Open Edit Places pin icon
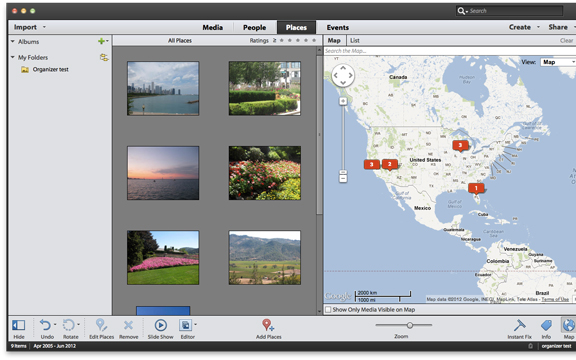 [101, 325]
